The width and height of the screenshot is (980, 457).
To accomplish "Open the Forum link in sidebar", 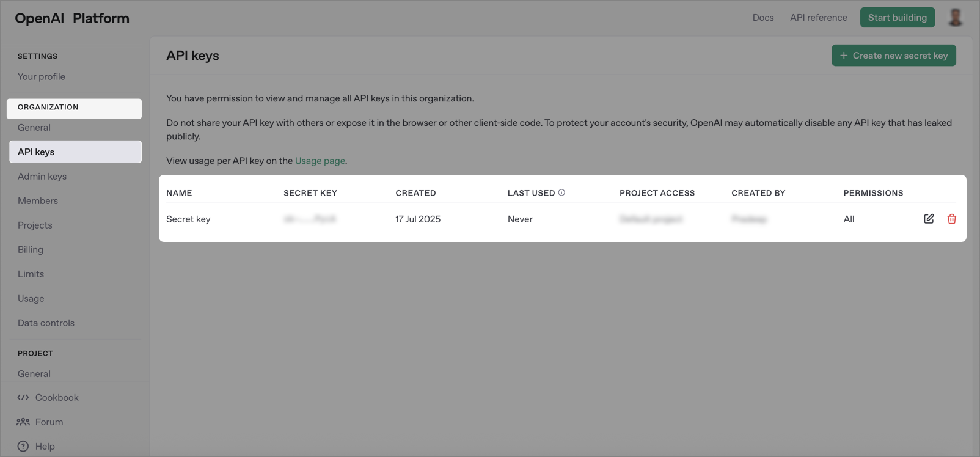I will (x=49, y=422).
